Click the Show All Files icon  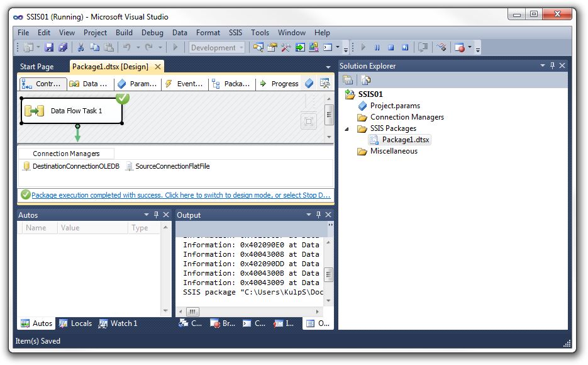point(365,80)
